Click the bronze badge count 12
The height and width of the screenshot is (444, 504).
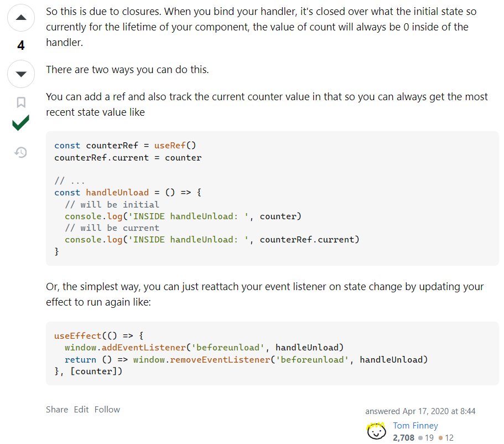click(449, 437)
